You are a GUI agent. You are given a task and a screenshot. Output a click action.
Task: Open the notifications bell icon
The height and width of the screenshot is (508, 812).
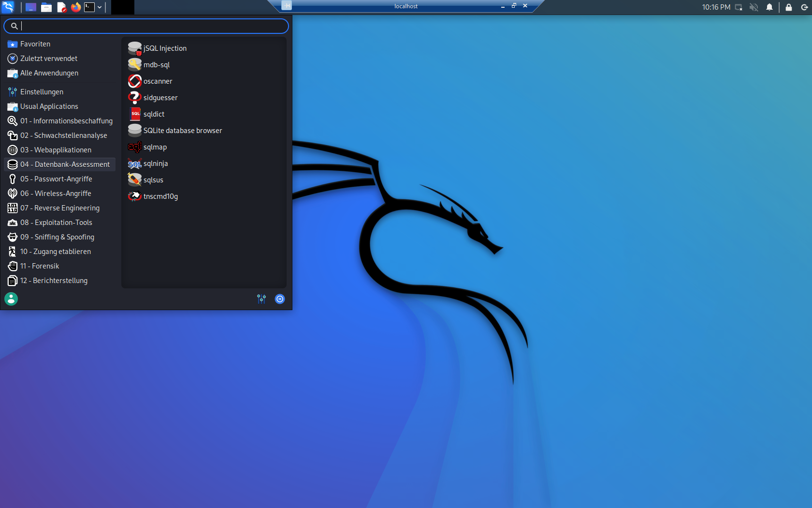[x=769, y=7]
